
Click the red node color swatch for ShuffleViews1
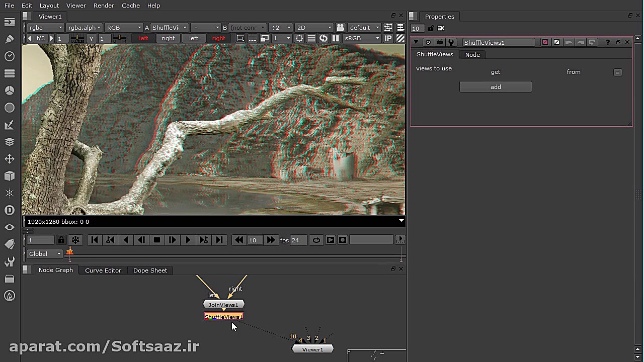point(545,43)
